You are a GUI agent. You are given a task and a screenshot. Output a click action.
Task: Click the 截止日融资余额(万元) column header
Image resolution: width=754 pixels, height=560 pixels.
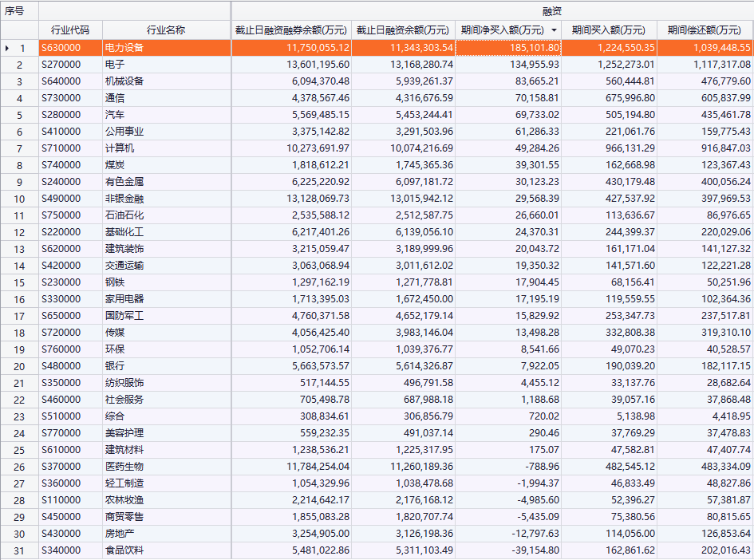pyautogui.click(x=403, y=30)
